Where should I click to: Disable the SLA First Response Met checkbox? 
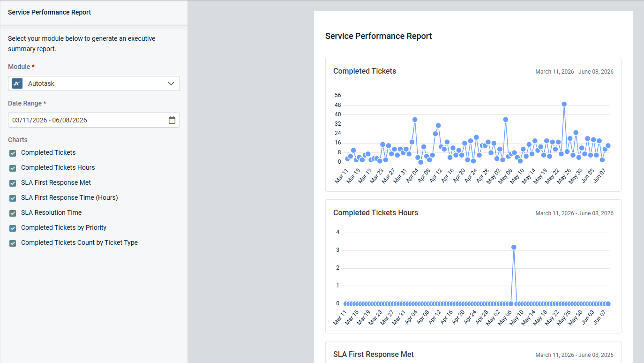click(13, 183)
